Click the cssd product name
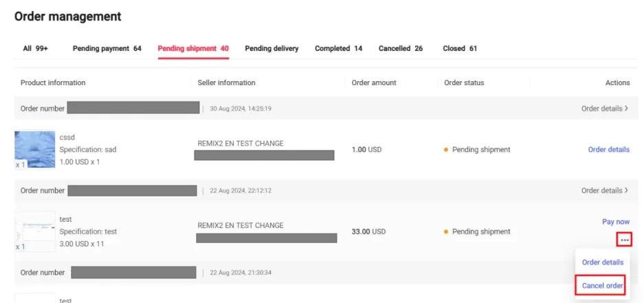The height and width of the screenshot is (303, 644). (67, 137)
